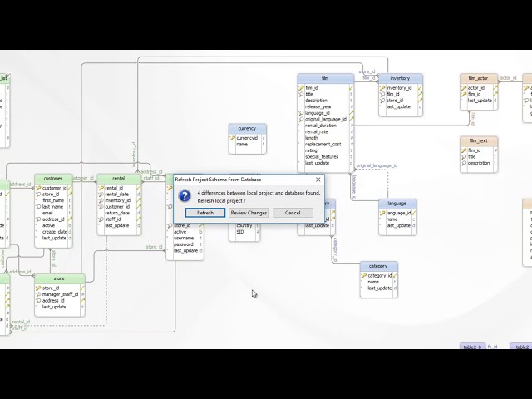Select the currency table header
532x399 pixels.
tap(247, 129)
